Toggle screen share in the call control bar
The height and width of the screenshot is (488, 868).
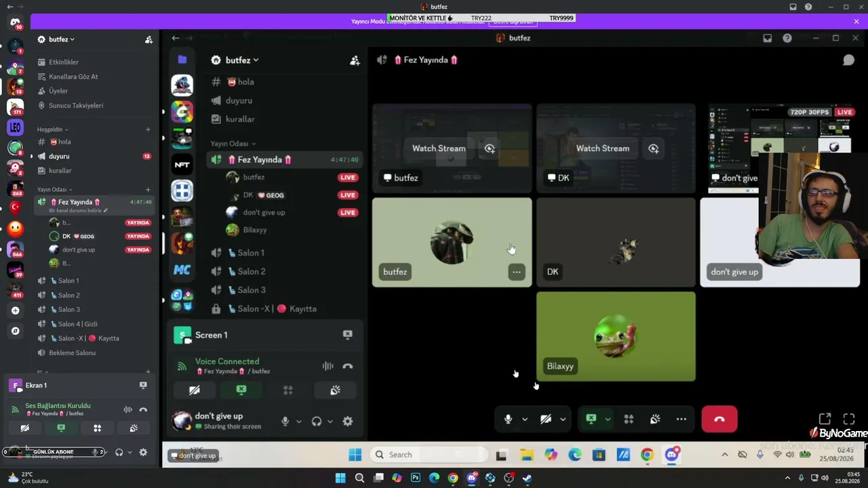point(591,420)
